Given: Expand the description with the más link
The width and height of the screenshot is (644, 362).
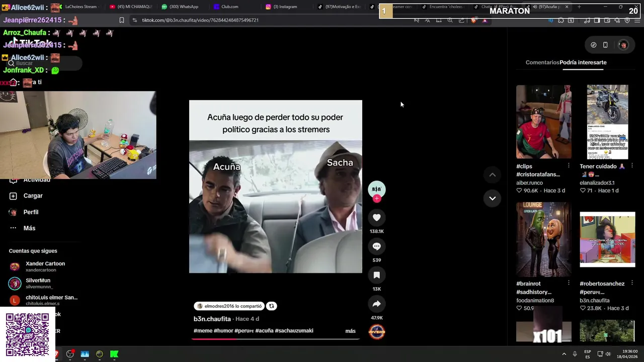Looking at the screenshot, I should point(350,331).
